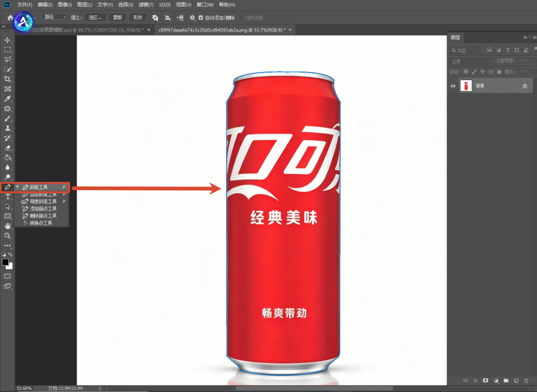Click the Home icon in options bar
Viewport: 537px width, 392px height.
coord(10,17)
